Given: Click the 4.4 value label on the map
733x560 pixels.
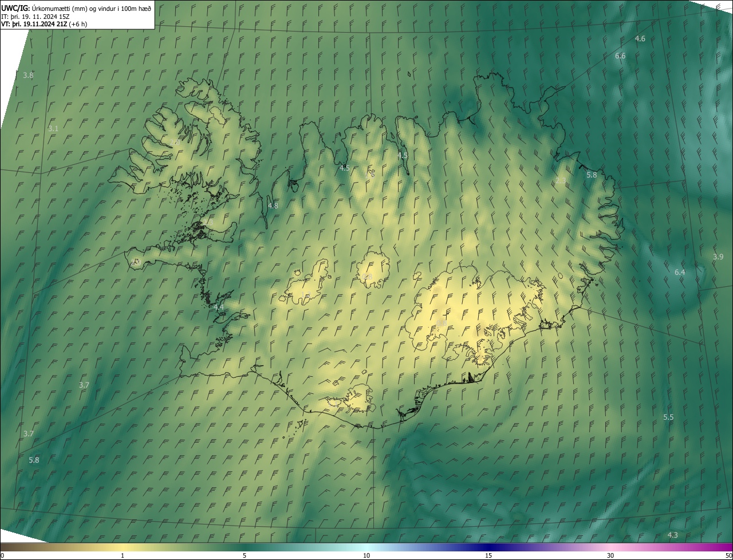Looking at the screenshot, I should 218,307.
